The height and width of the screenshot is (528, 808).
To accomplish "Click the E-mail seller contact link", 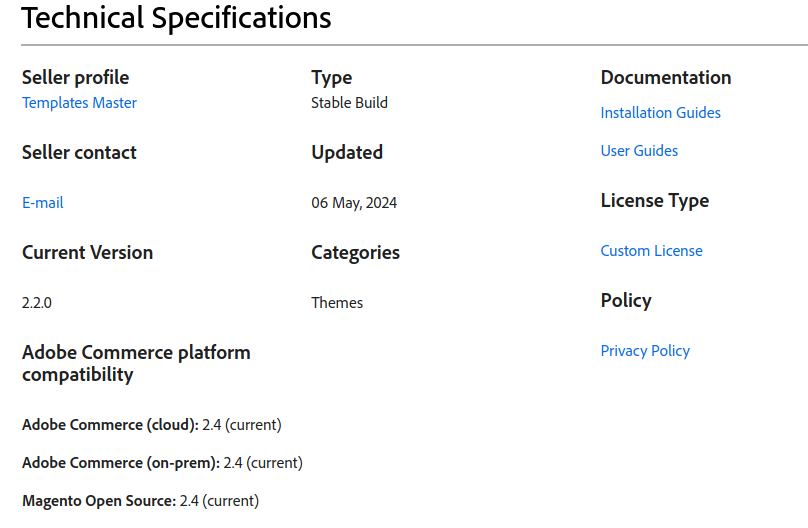I will [x=42, y=203].
